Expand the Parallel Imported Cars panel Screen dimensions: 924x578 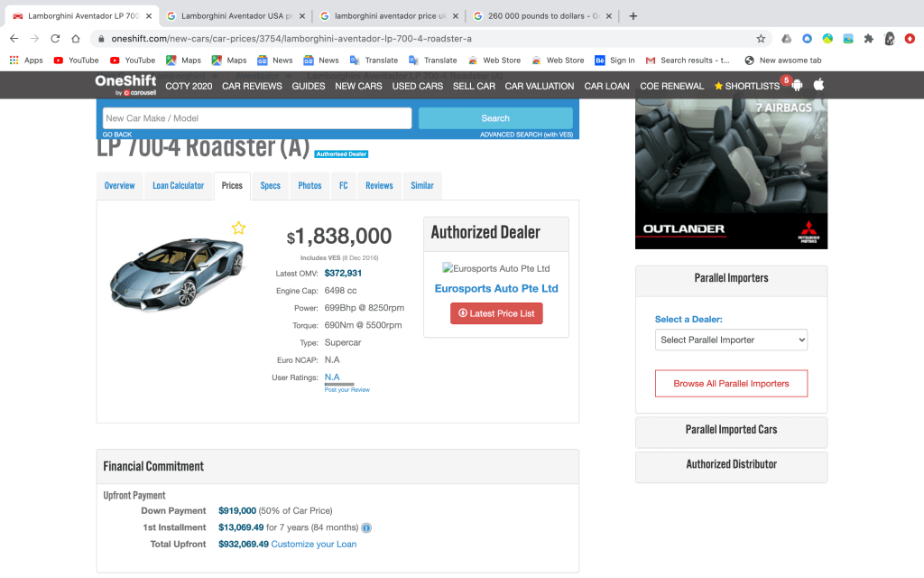coord(731,430)
